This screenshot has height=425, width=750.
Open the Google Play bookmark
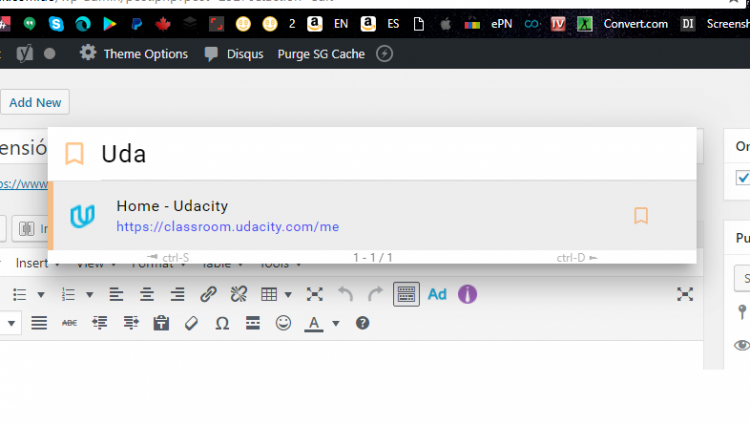click(x=110, y=23)
